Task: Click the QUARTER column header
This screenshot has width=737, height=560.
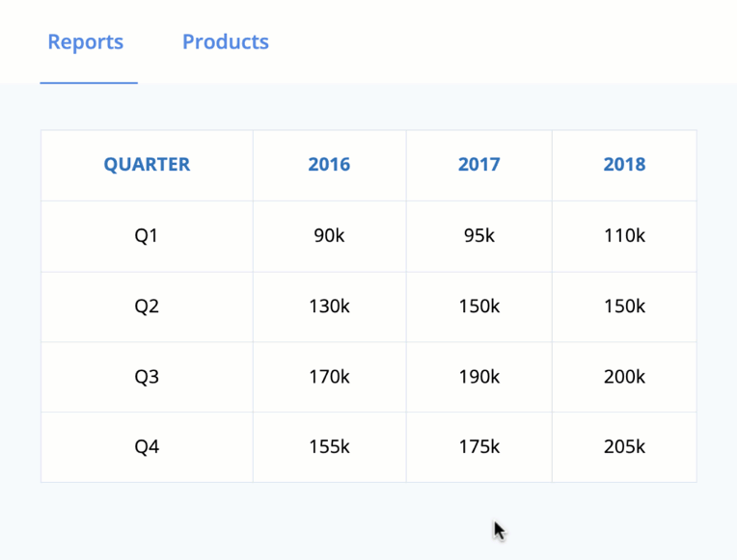Action: [147, 165]
